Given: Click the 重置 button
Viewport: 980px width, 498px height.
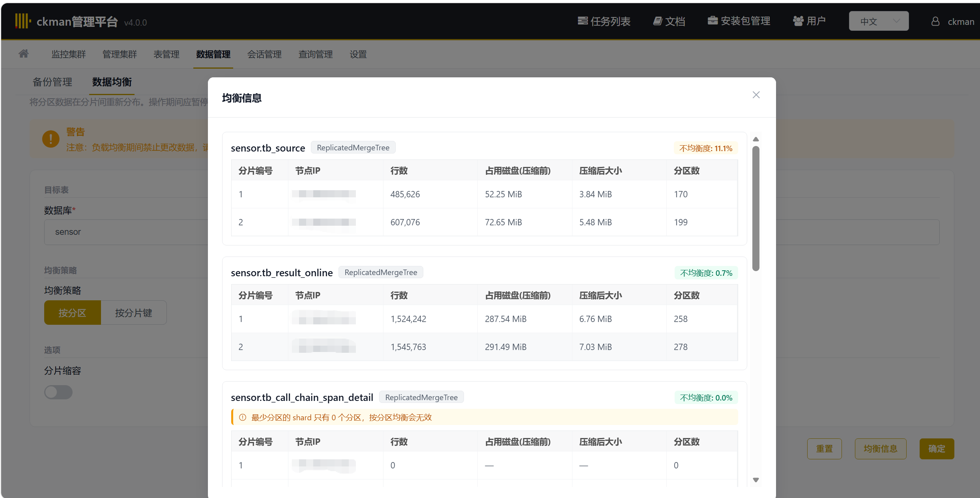Looking at the screenshot, I should (825, 449).
